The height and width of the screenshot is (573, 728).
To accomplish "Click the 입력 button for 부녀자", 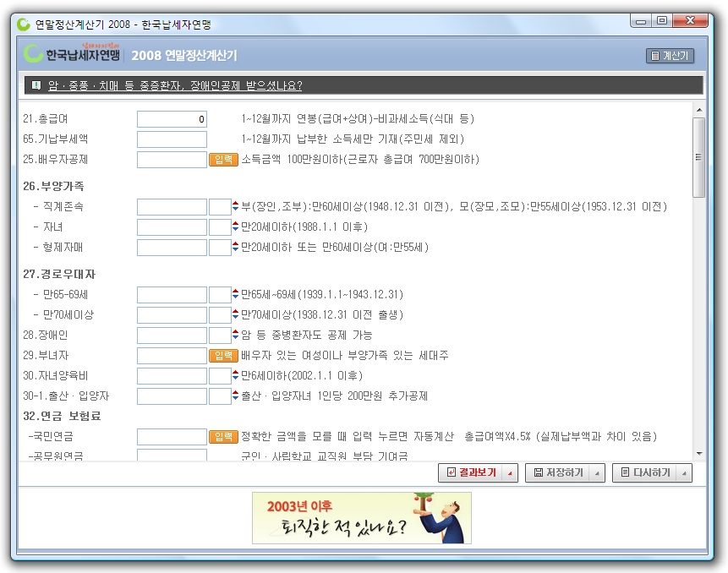I will click(x=223, y=356).
